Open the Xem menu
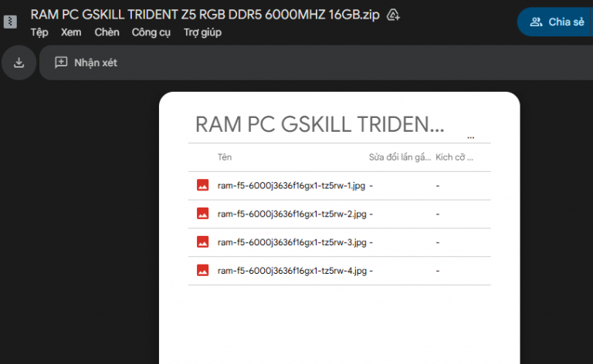Screen dimensions: 593x364 (71, 32)
